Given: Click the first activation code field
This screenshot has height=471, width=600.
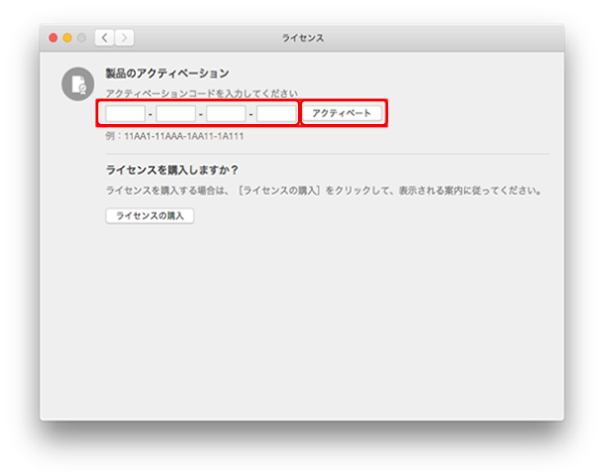Looking at the screenshot, I should click(x=125, y=114).
